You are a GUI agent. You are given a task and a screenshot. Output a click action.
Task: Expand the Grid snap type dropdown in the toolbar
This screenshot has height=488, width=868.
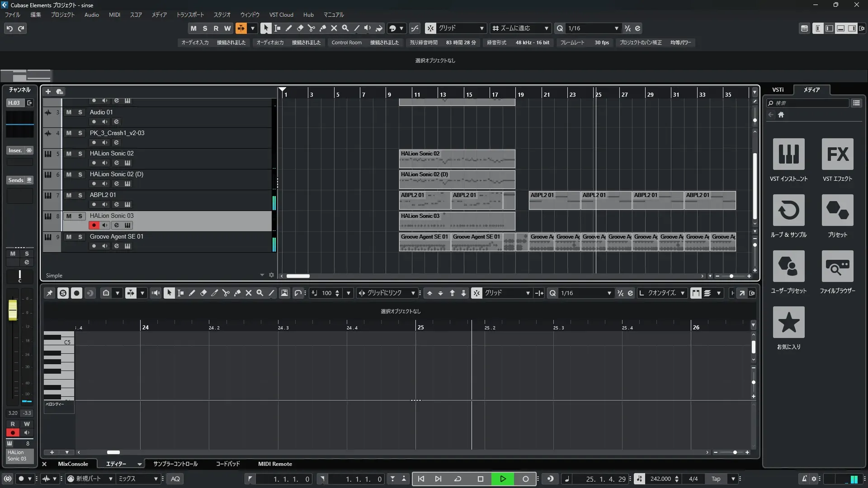coord(481,28)
